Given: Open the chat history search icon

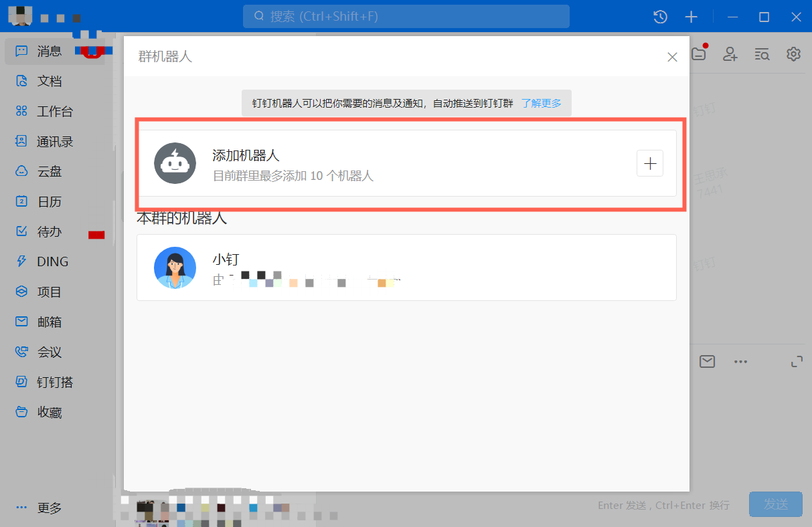Looking at the screenshot, I should [x=762, y=54].
